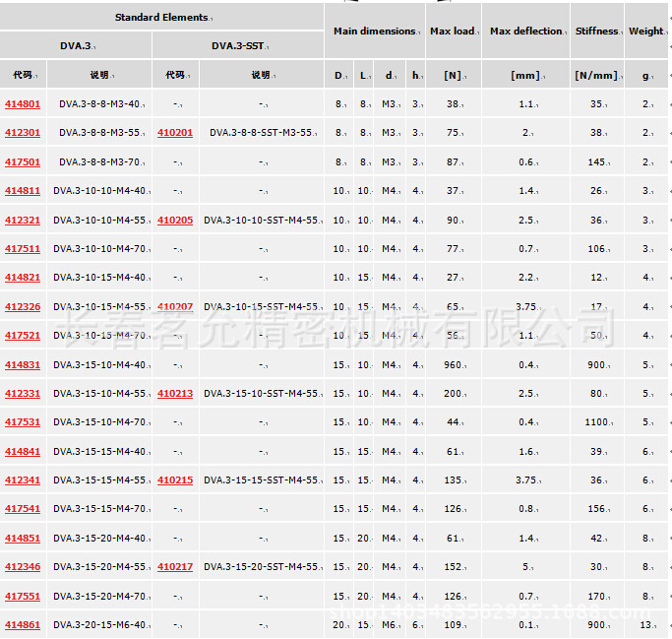
Task: Follow the 417511 code link
Action: click(23, 249)
